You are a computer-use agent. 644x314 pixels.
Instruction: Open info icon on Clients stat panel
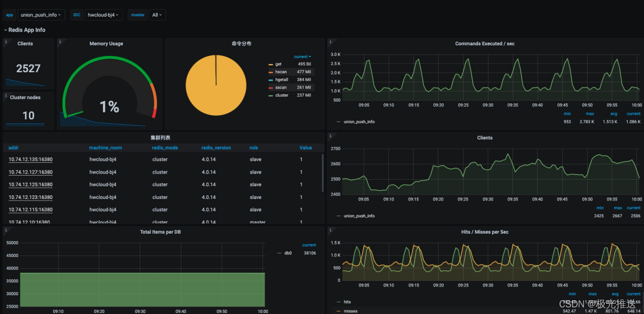click(x=6, y=41)
